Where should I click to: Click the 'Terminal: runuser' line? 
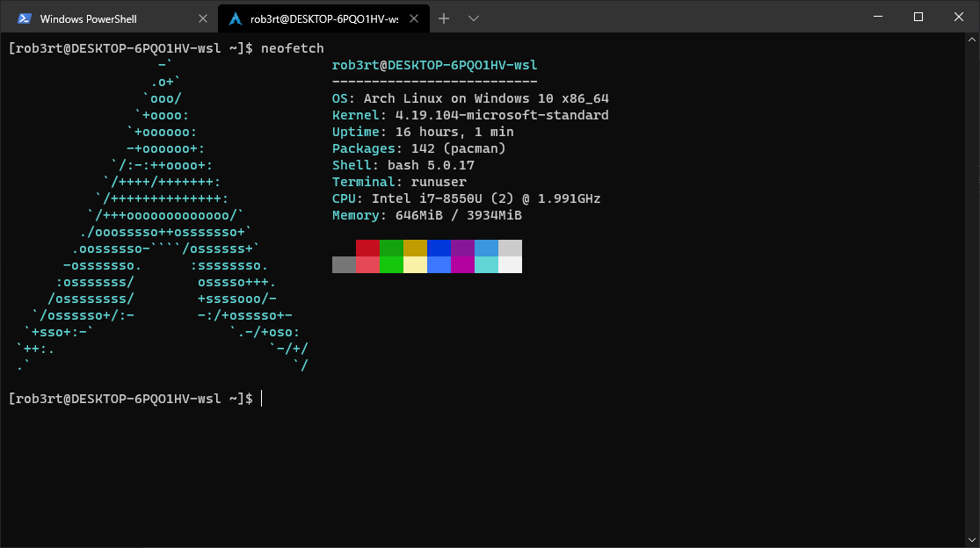(399, 183)
